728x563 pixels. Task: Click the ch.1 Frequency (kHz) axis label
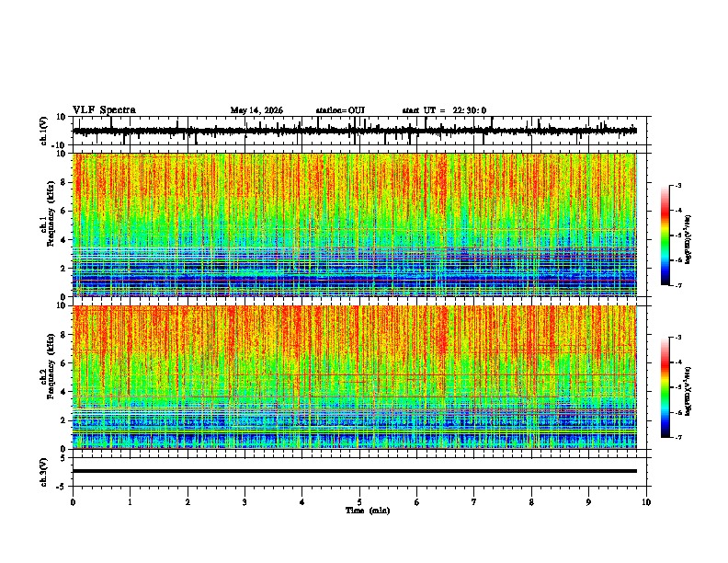(x=48, y=224)
